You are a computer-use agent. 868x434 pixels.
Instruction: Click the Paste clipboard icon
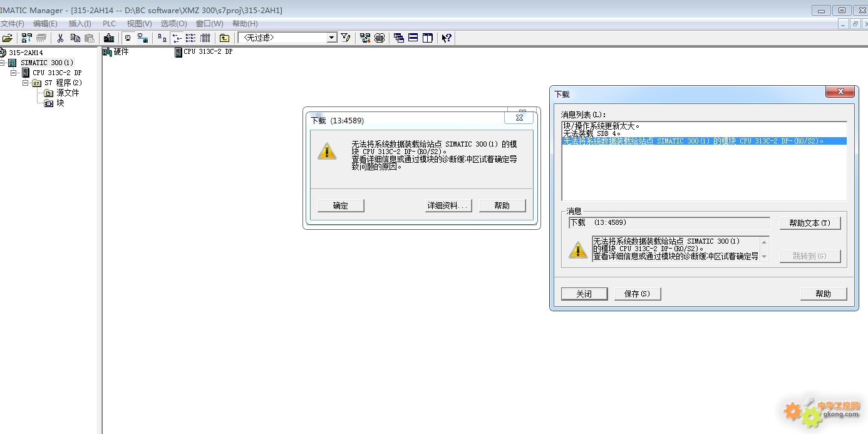tap(90, 38)
